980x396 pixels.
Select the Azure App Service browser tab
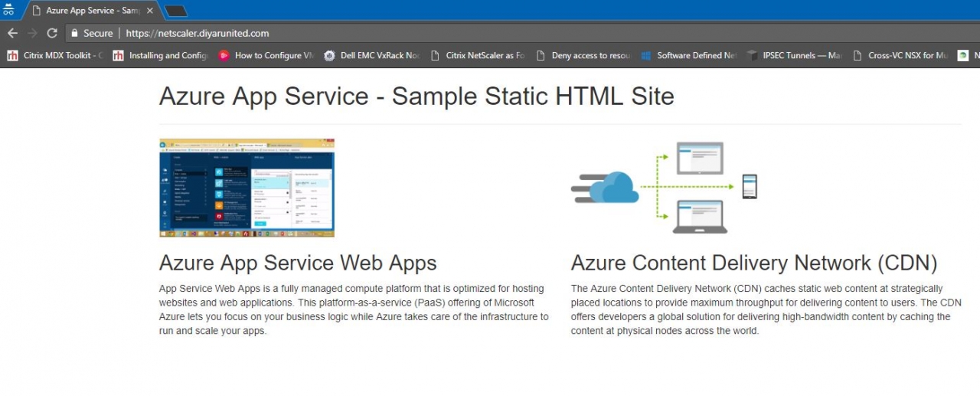point(90,11)
